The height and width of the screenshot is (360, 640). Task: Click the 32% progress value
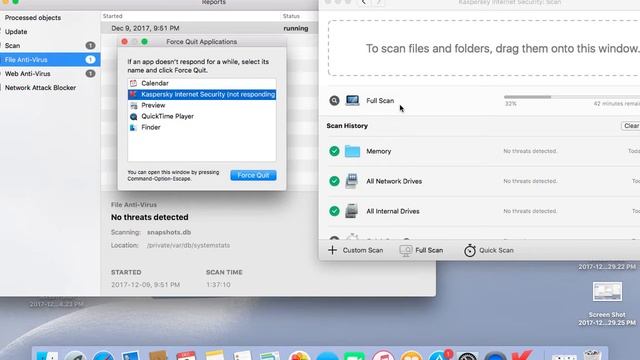pyautogui.click(x=511, y=104)
